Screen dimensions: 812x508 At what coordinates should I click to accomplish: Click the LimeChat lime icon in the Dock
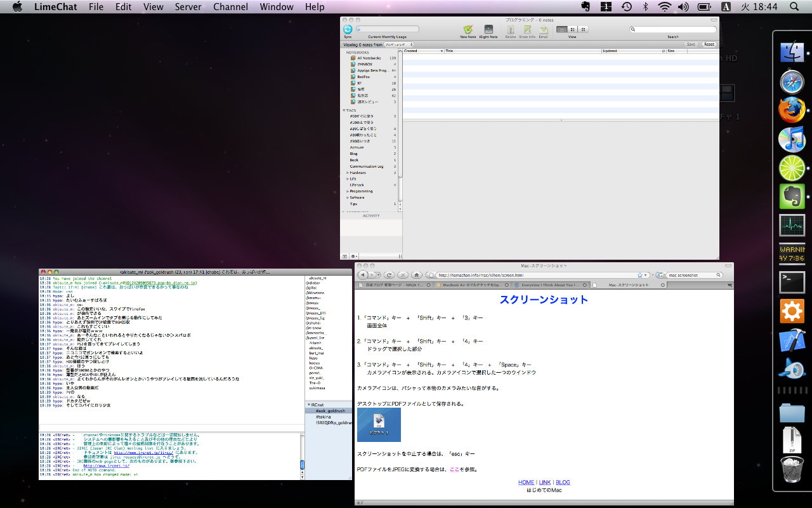click(x=792, y=168)
